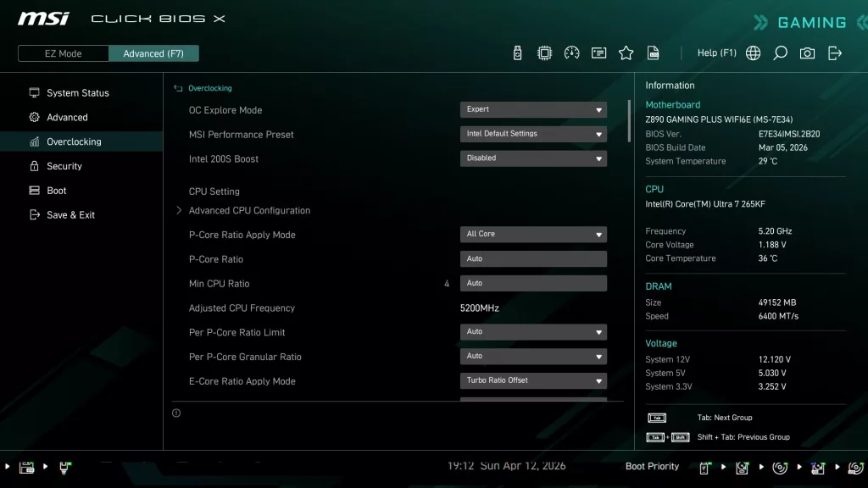Image resolution: width=868 pixels, height=488 pixels.
Task: Click the BIOS version E7E34IMSI.2B20
Action: click(x=789, y=134)
